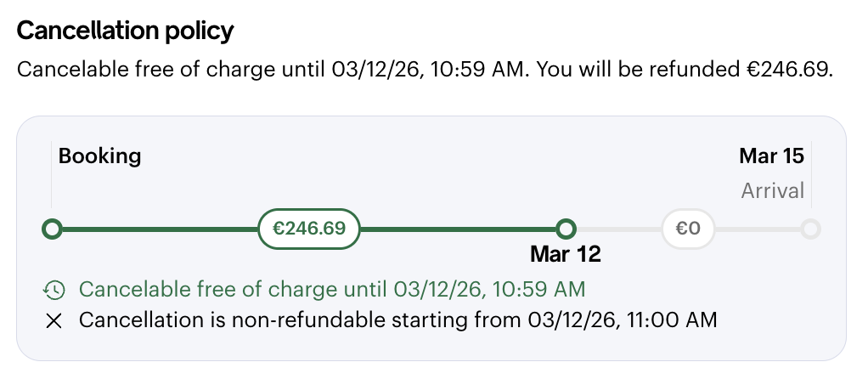
Task: Click the Arrival label under Mar 15
Action: 772,190
